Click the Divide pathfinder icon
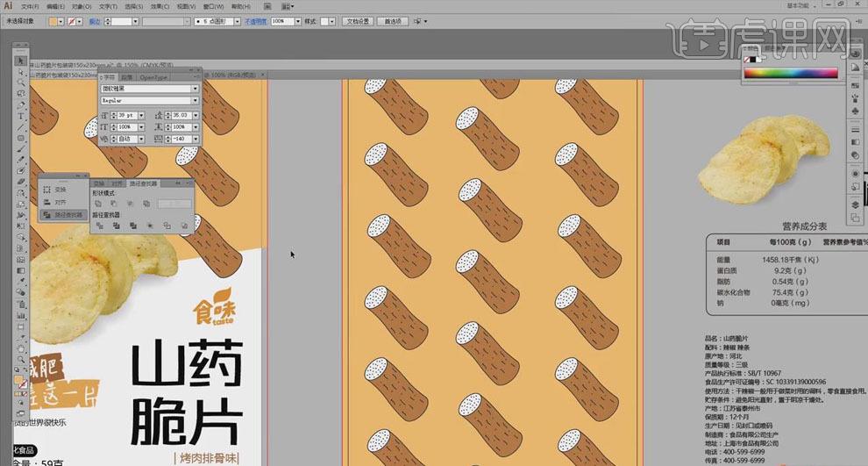This screenshot has height=466, width=868. click(100, 226)
